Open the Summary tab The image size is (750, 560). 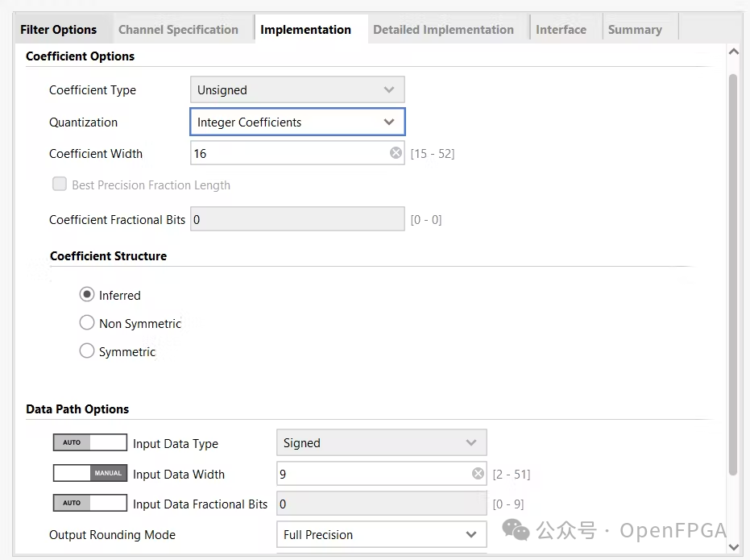tap(635, 30)
